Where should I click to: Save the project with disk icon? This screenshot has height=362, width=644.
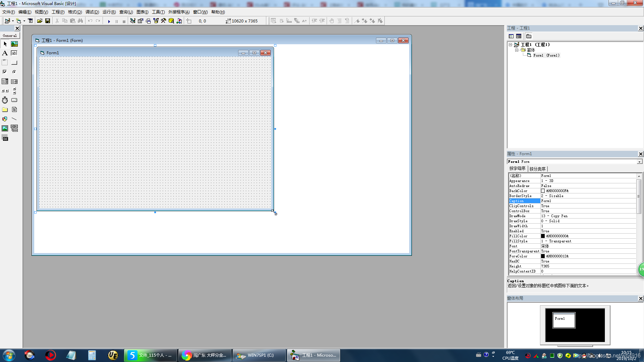pyautogui.click(x=48, y=21)
